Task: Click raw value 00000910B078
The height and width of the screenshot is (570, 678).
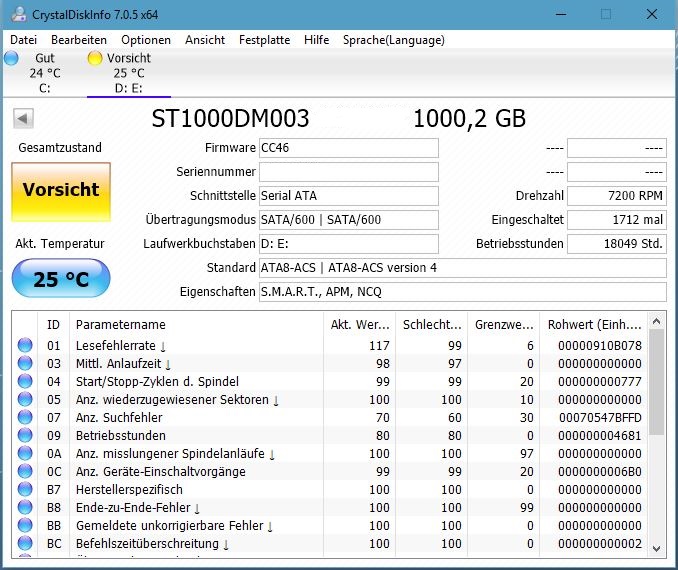Action: tap(600, 346)
